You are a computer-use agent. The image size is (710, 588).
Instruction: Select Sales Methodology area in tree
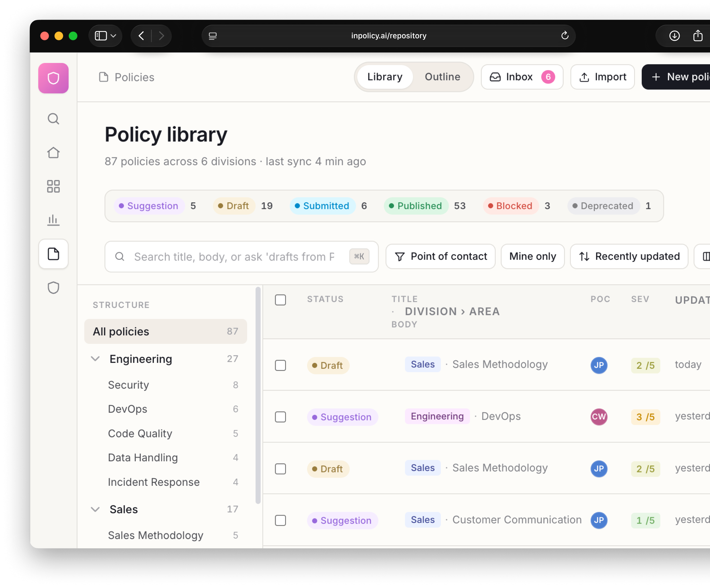[x=166, y=535]
